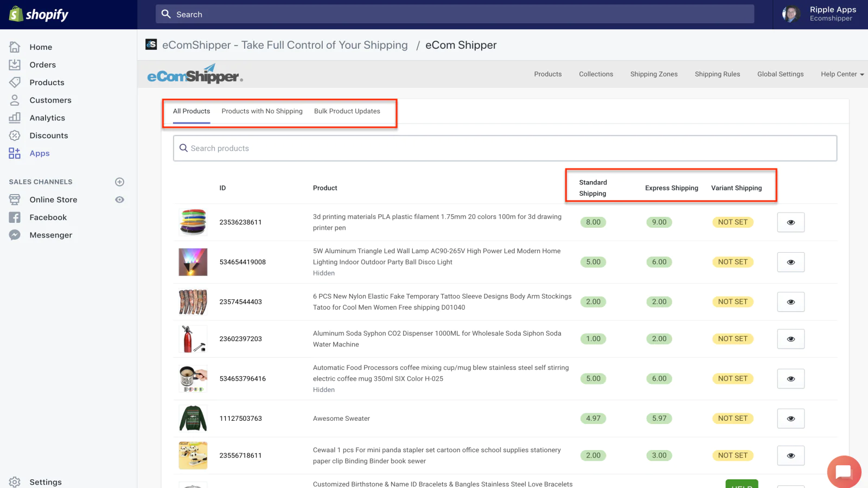Image resolution: width=868 pixels, height=488 pixels.
Task: Focus the top Search bar
Action: click(x=455, y=14)
